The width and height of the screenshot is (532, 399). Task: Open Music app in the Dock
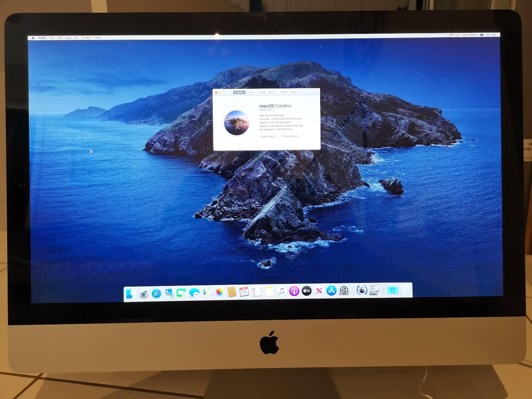tap(282, 291)
